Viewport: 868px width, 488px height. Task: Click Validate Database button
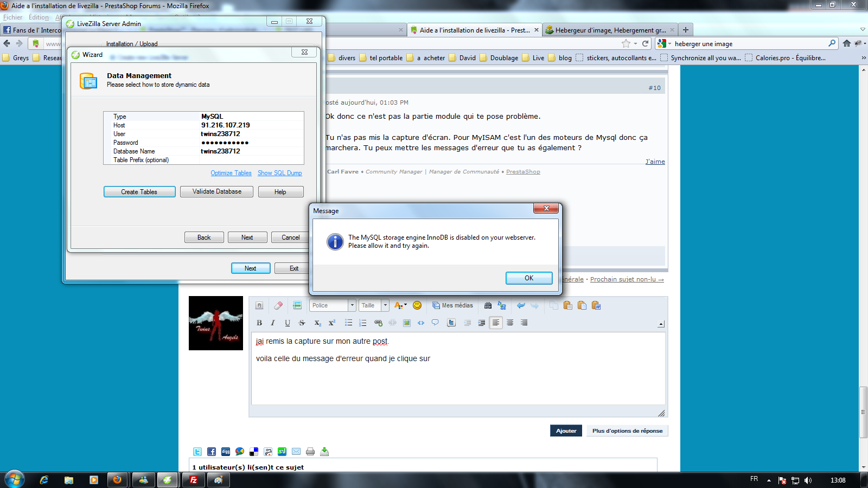point(216,192)
